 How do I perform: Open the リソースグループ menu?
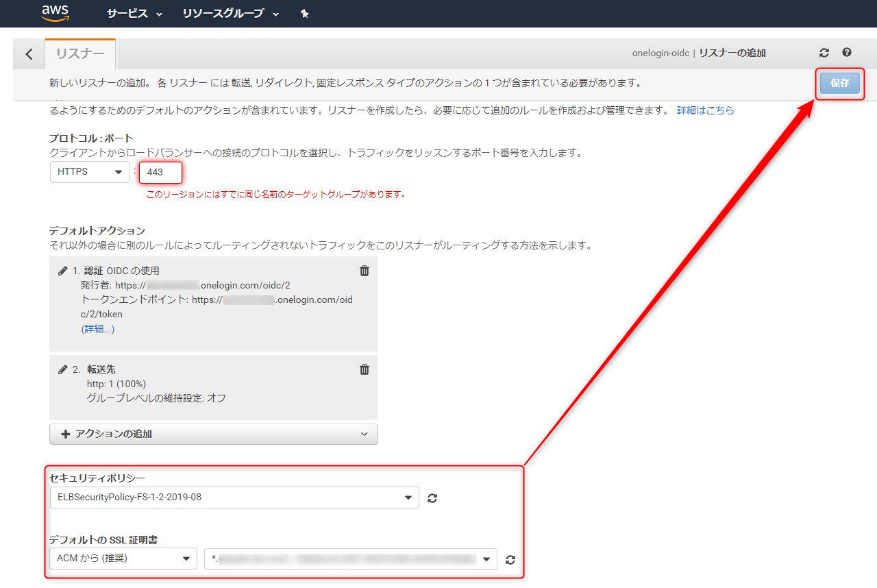pyautogui.click(x=231, y=14)
